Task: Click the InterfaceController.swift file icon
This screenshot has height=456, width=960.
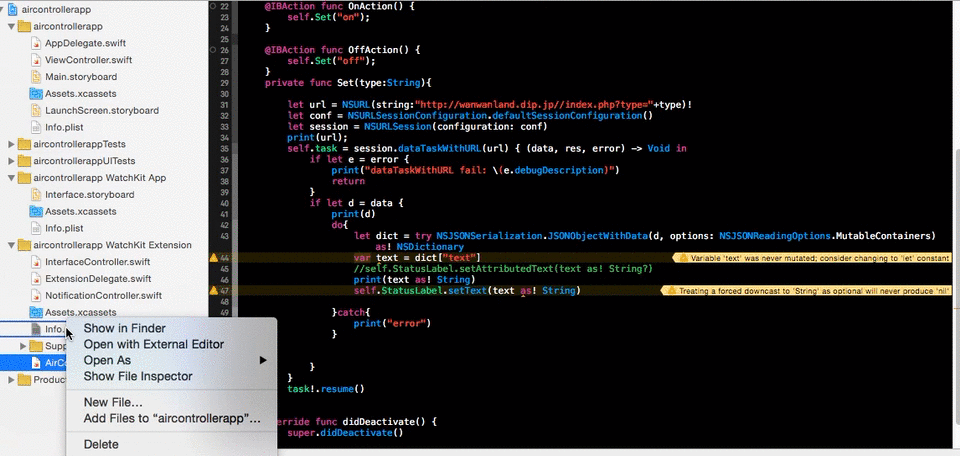Action: (x=37, y=262)
